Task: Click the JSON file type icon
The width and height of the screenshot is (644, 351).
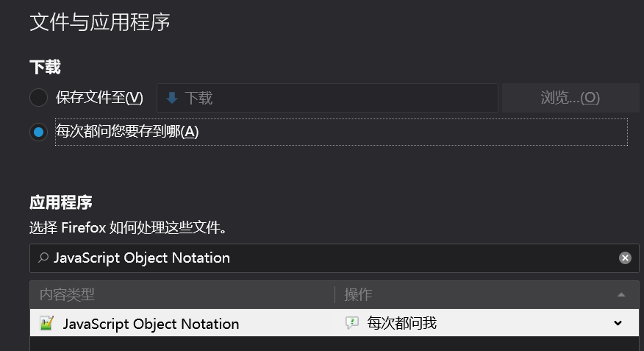Action: pyautogui.click(x=47, y=323)
